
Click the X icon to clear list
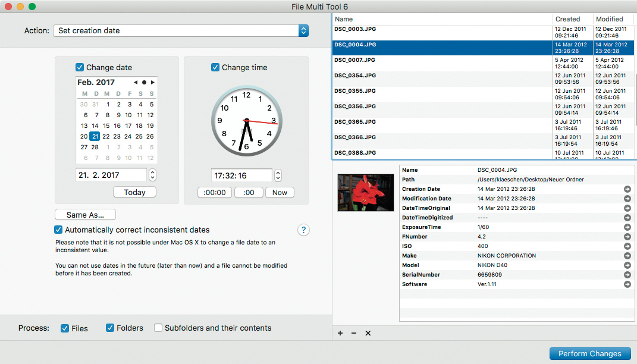[x=368, y=333]
